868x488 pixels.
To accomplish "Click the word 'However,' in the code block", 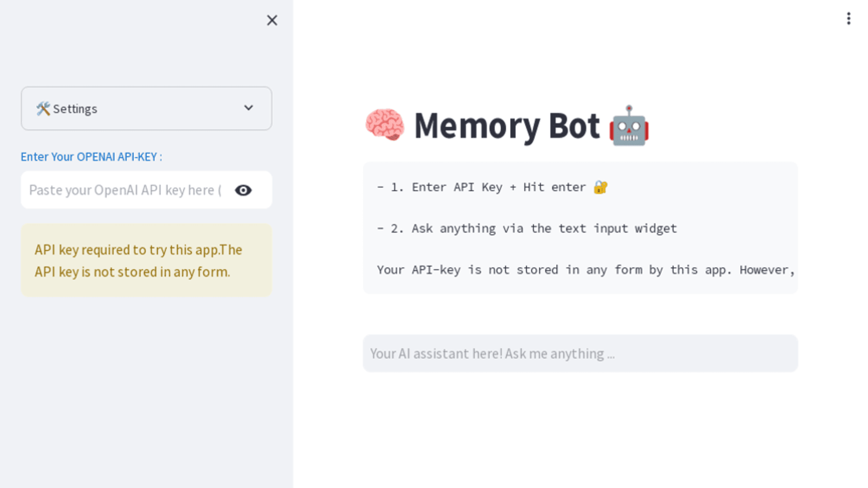I will [x=767, y=270].
